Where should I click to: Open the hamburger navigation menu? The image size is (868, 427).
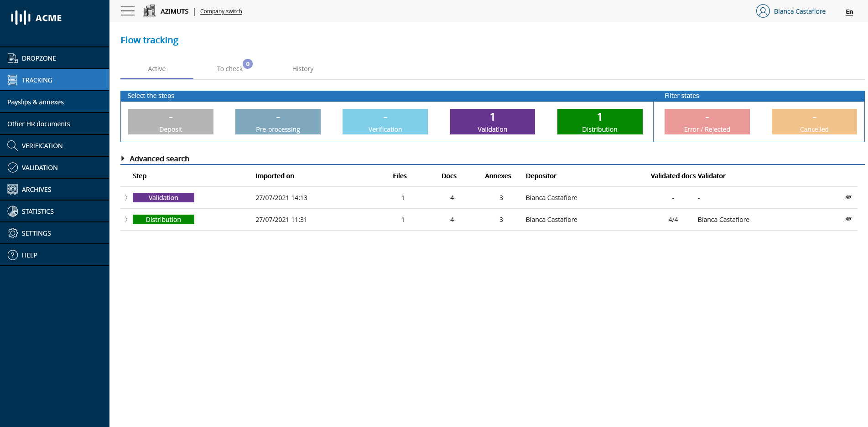127,11
